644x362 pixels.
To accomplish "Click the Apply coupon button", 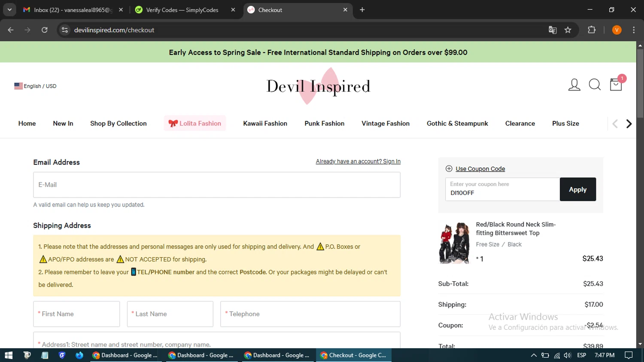I will pos(578,189).
